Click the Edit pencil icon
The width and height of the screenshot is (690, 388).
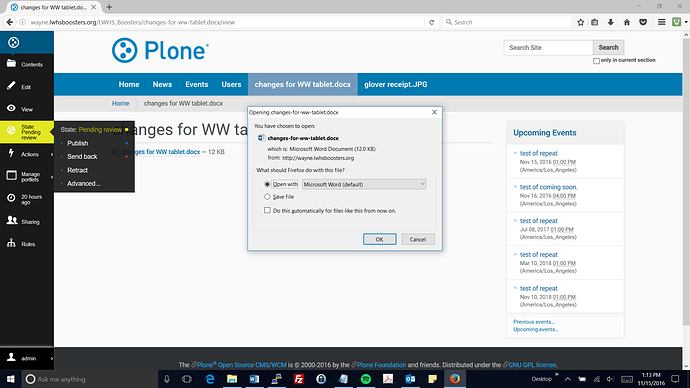pyautogui.click(x=11, y=86)
